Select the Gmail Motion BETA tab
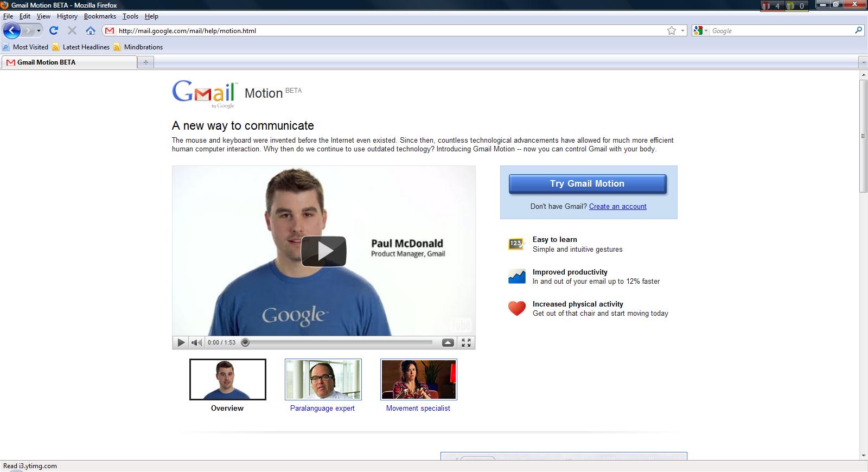 click(x=69, y=62)
